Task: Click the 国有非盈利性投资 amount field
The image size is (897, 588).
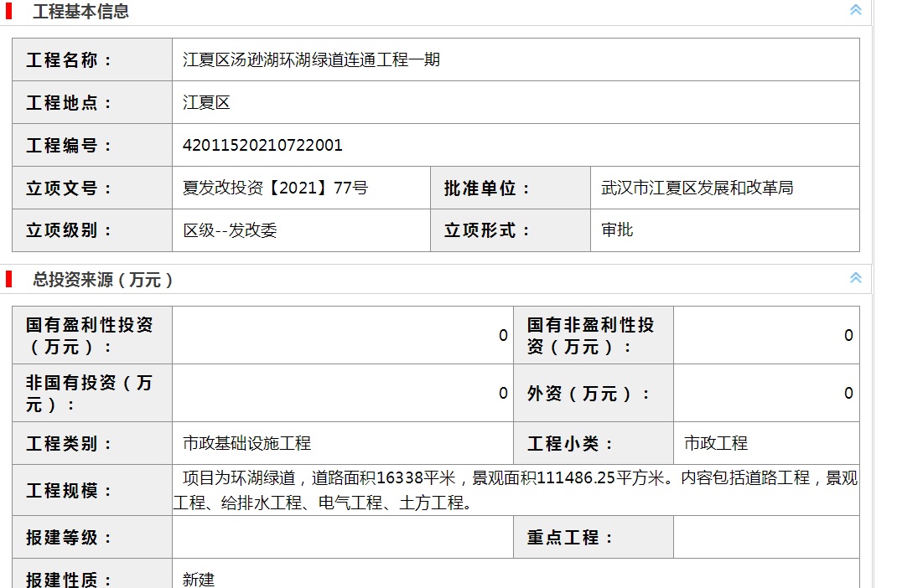Action: [766, 335]
